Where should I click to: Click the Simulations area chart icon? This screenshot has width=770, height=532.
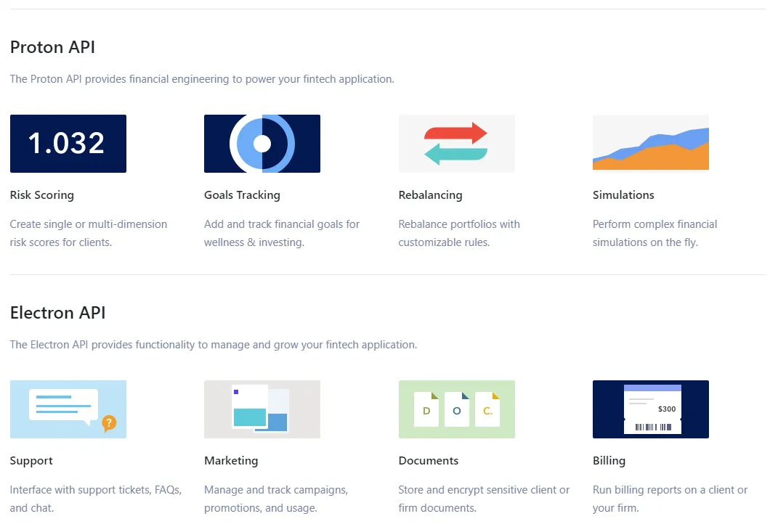[651, 143]
